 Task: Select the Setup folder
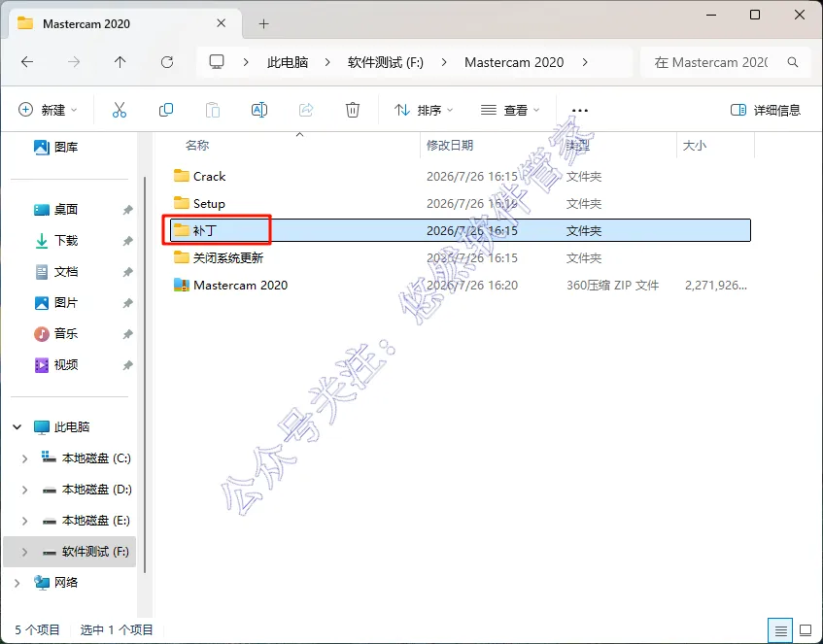coord(462,204)
